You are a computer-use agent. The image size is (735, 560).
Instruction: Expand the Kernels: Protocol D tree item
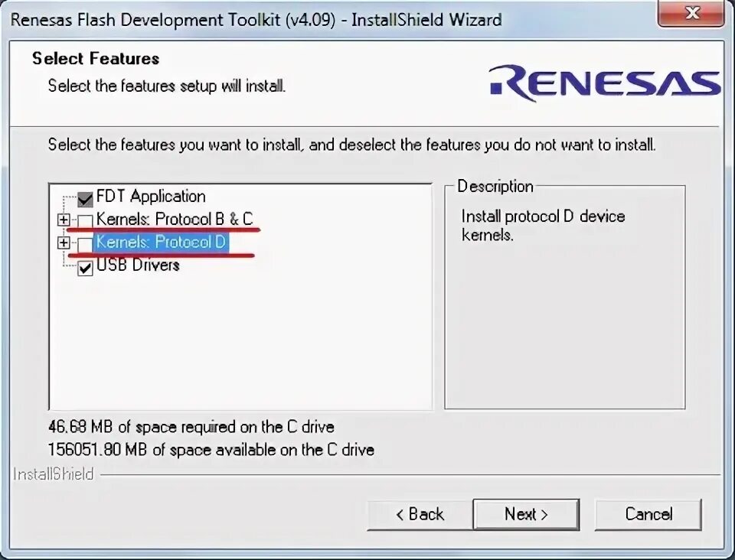[64, 243]
